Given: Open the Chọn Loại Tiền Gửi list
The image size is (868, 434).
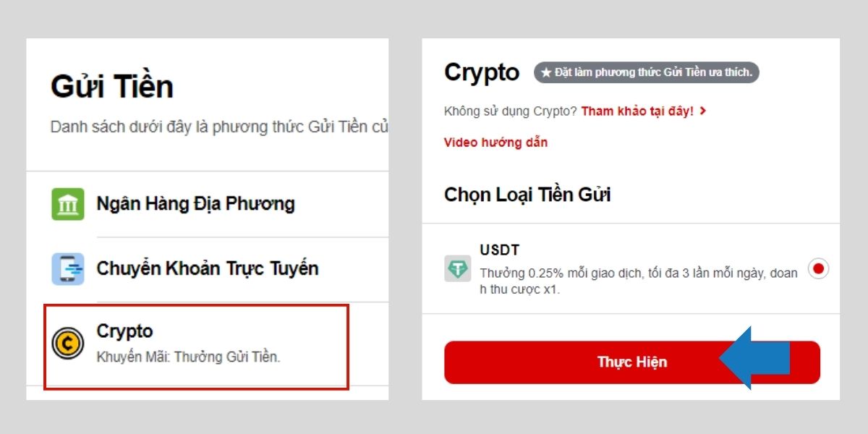Looking at the screenshot, I should [527, 194].
